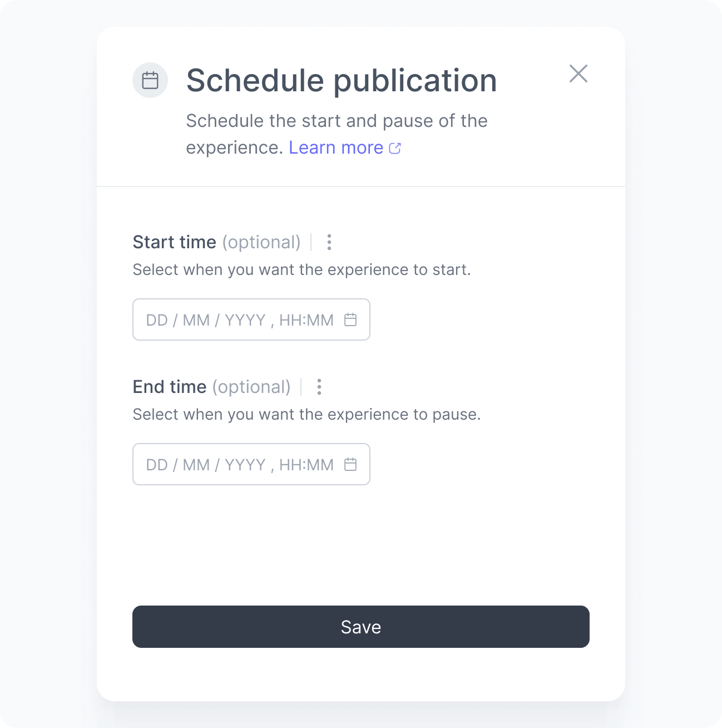Click the HH:MM segment of the End time field
This screenshot has height=728, width=722.
[x=306, y=464]
